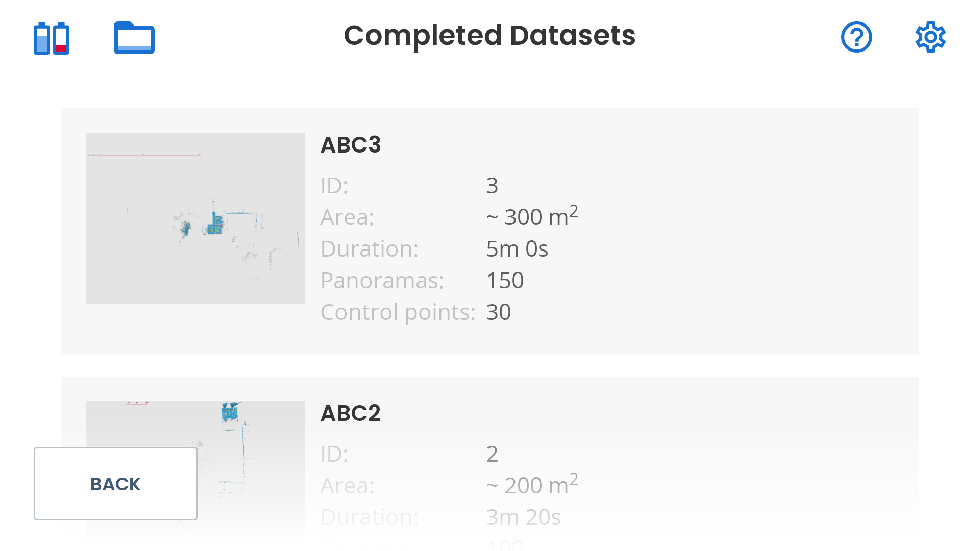Click the Completed Datasets heading
980x551 pixels.
(489, 36)
